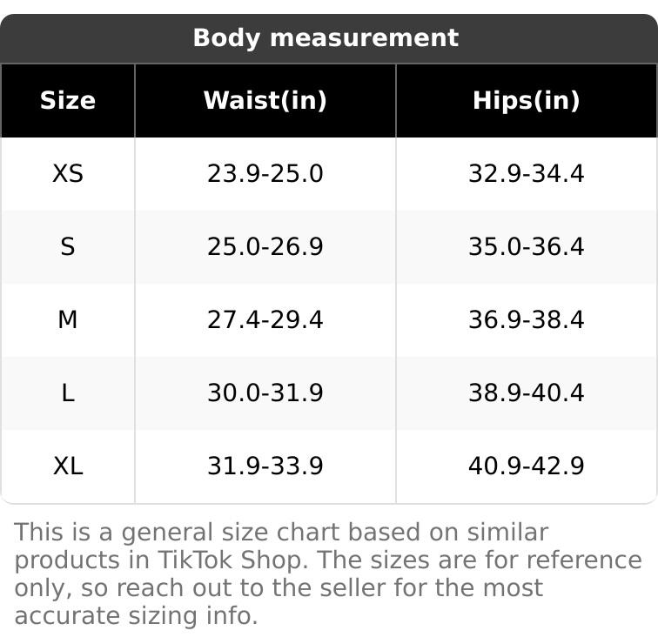Select waist value 25.0-26.9
The image size is (658, 644).
tap(265, 246)
